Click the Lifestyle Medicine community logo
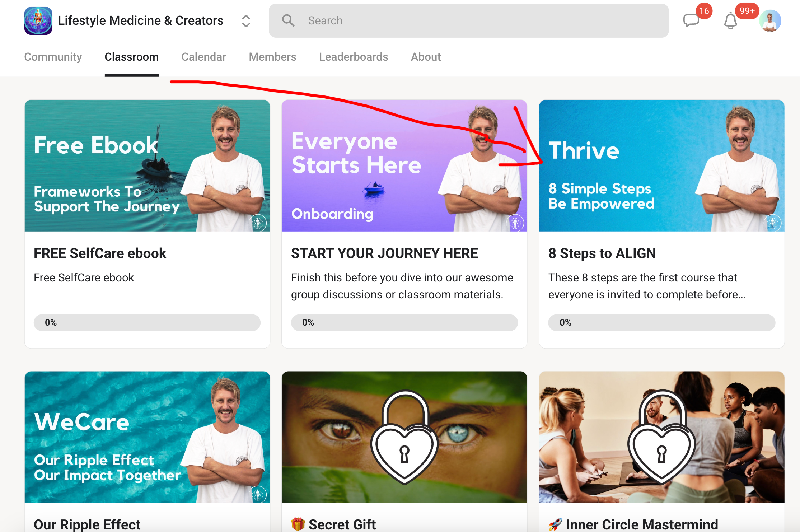The height and width of the screenshot is (532, 800). pos(38,21)
